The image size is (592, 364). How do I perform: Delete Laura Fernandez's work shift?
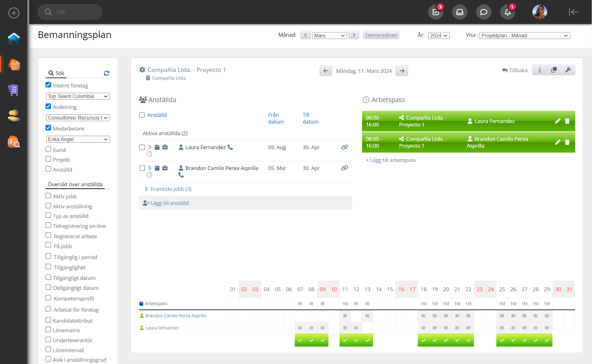coord(567,121)
